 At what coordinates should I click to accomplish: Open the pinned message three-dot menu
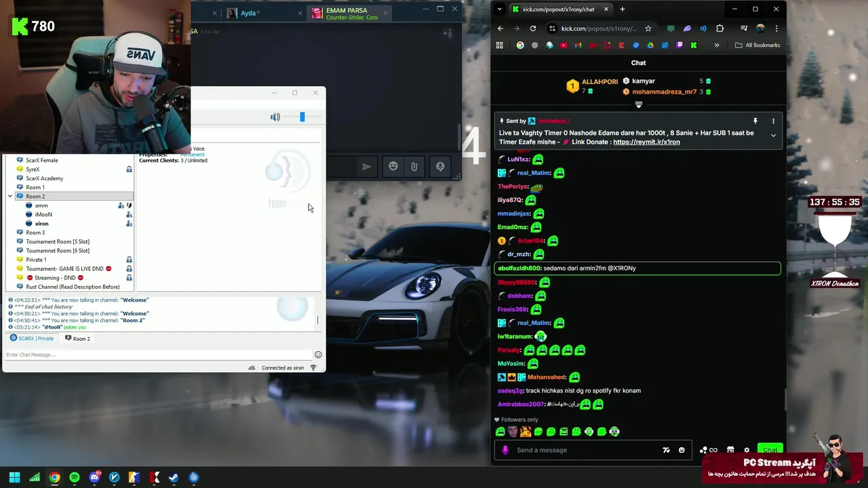(x=773, y=121)
